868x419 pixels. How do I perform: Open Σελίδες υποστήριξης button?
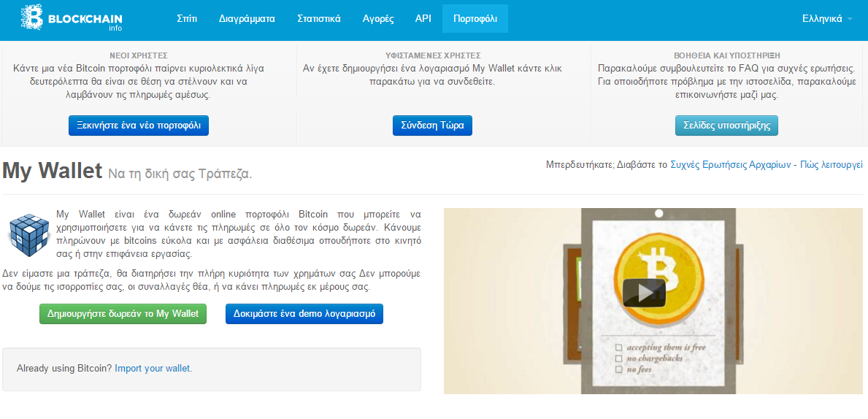coord(726,126)
